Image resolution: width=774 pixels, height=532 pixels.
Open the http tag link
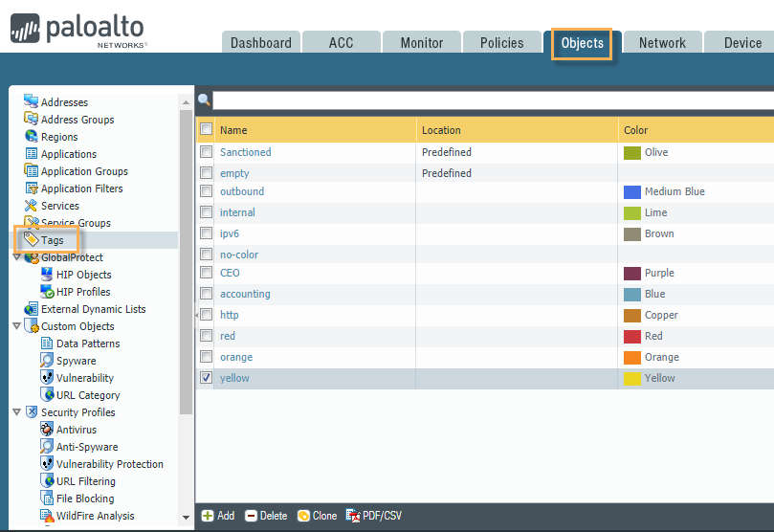[229, 315]
